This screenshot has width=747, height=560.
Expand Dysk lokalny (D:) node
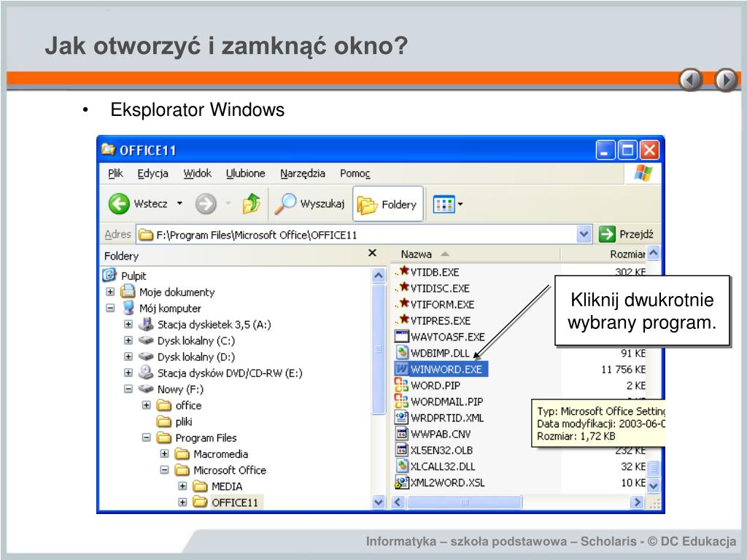click(128, 357)
